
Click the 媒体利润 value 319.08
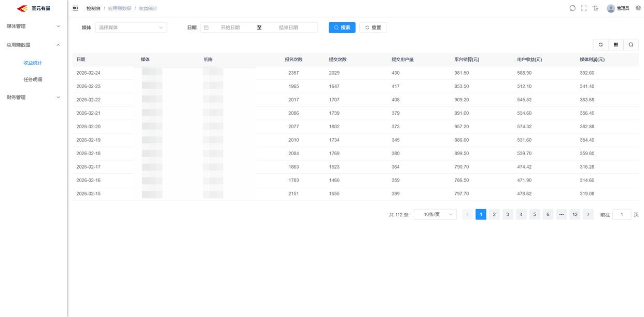[x=587, y=194]
